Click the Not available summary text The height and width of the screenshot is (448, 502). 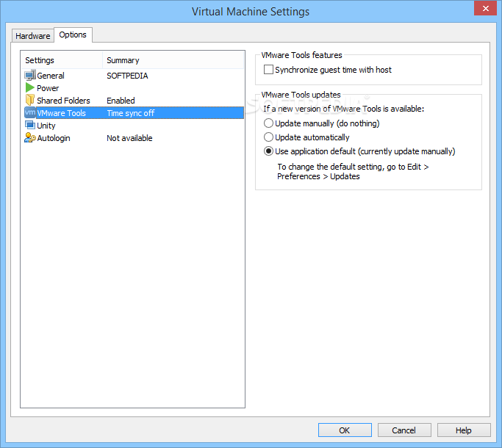coord(129,138)
